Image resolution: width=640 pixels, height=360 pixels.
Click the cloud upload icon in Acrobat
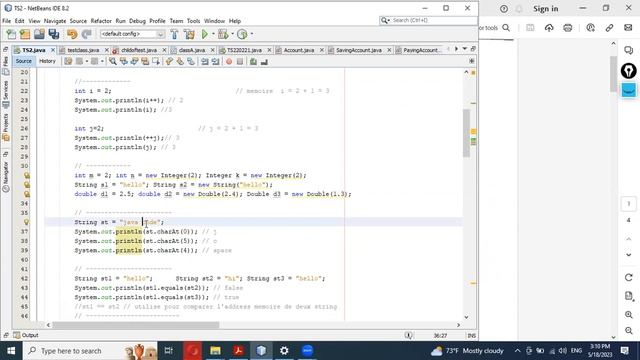(x=549, y=28)
